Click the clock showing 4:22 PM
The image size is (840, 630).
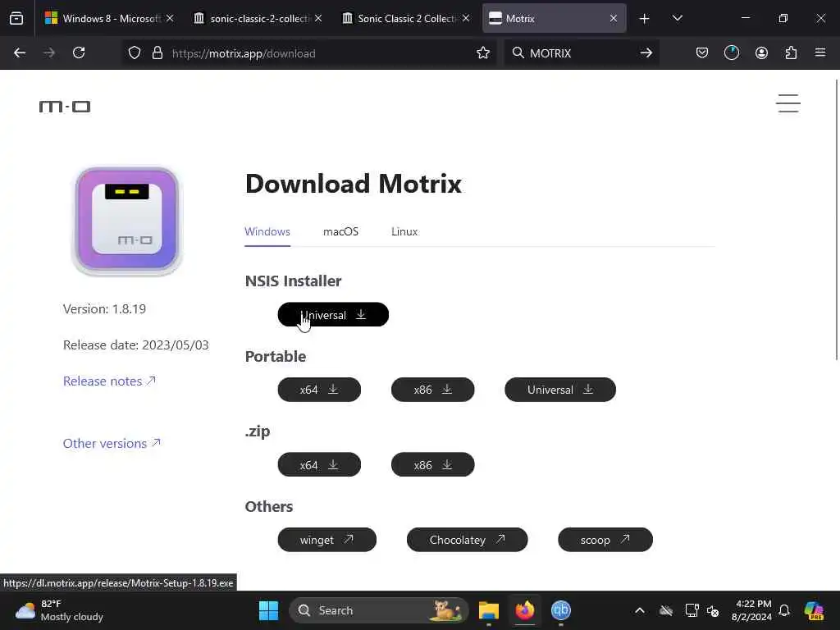[751, 610]
